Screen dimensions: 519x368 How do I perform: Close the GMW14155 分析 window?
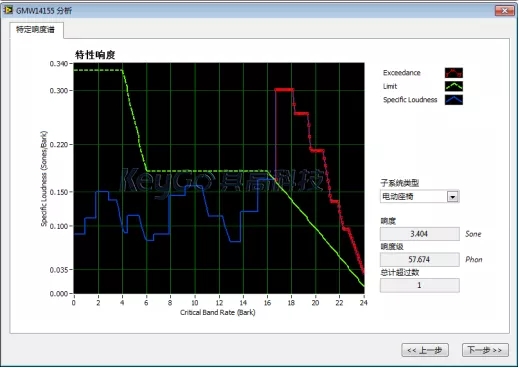(x=504, y=11)
